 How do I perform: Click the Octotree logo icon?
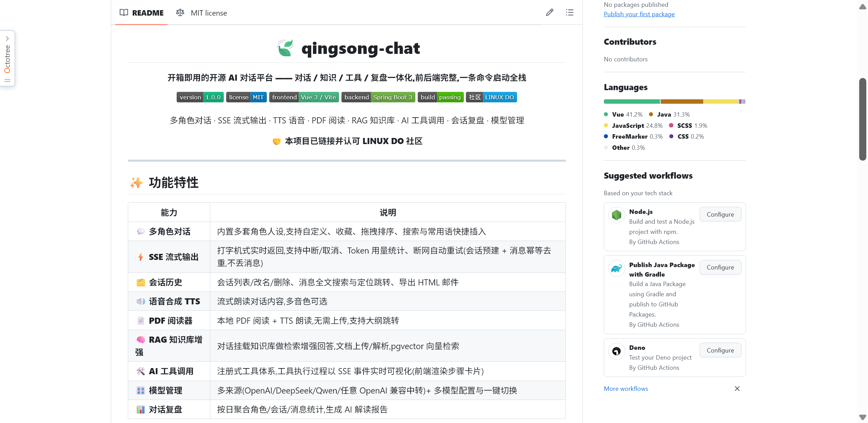click(x=7, y=70)
